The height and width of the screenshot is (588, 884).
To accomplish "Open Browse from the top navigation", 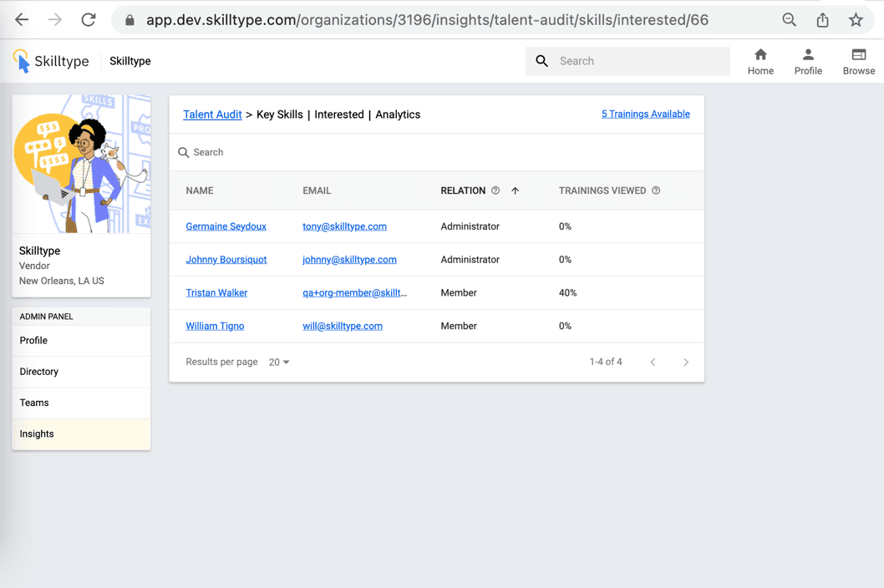I will pos(859,62).
